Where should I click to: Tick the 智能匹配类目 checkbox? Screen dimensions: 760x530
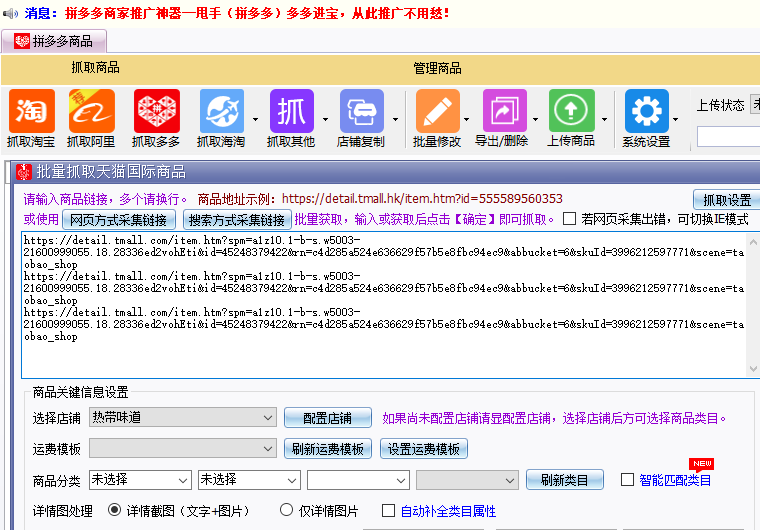[627, 480]
